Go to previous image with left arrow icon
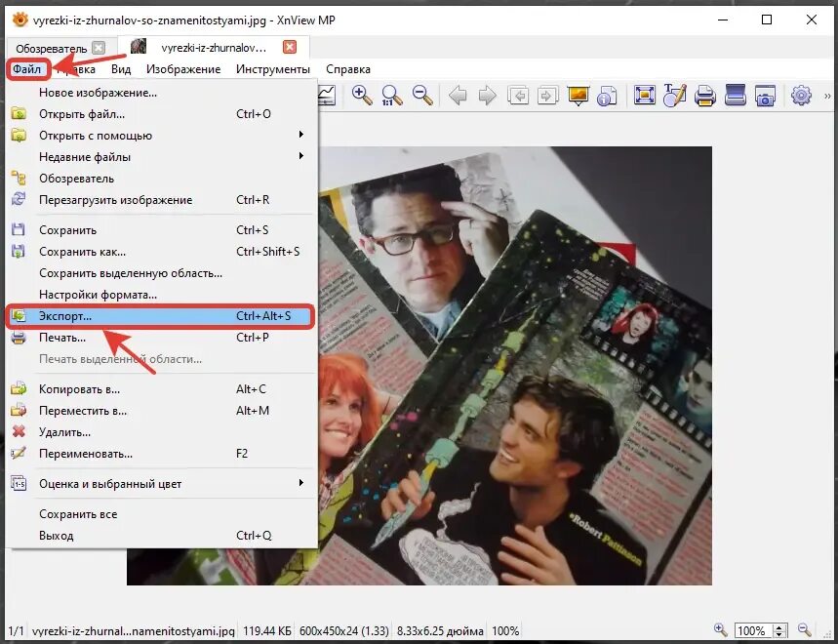This screenshot has height=644, width=838. tap(458, 96)
